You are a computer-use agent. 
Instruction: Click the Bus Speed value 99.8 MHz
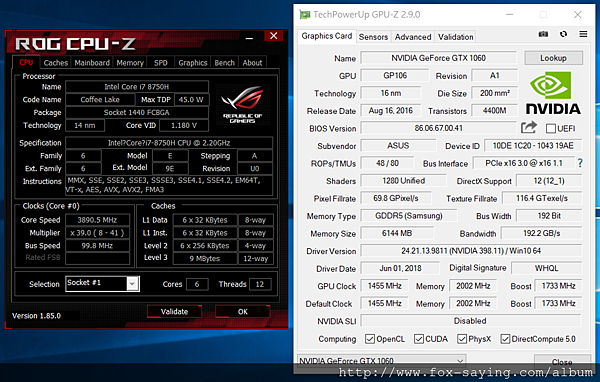[x=97, y=246]
